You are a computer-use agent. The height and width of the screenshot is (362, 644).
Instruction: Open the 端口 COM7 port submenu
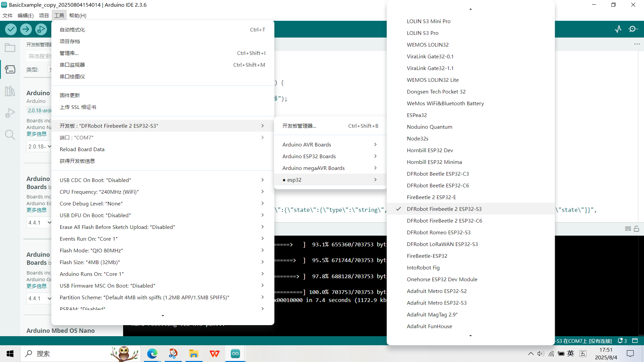click(163, 137)
